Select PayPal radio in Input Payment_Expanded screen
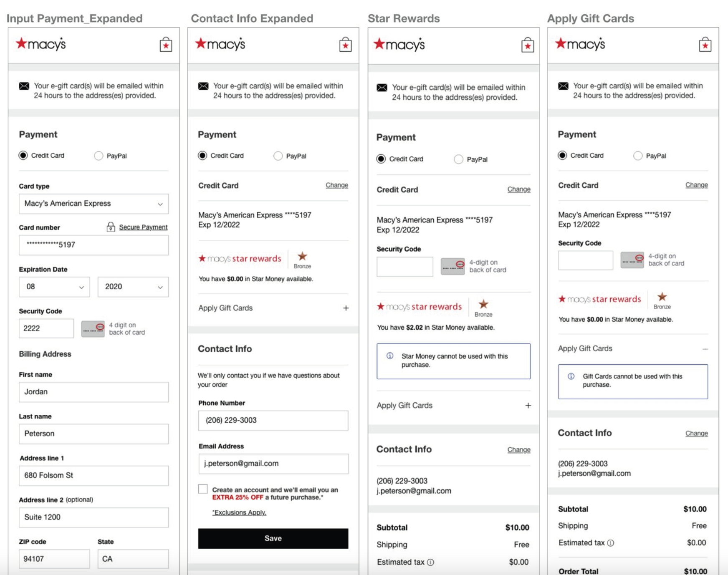The width and height of the screenshot is (728, 575). (99, 156)
